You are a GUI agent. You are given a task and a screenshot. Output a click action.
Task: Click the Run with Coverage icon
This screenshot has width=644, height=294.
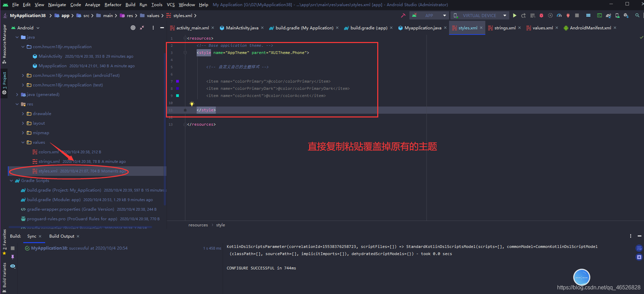tap(550, 15)
